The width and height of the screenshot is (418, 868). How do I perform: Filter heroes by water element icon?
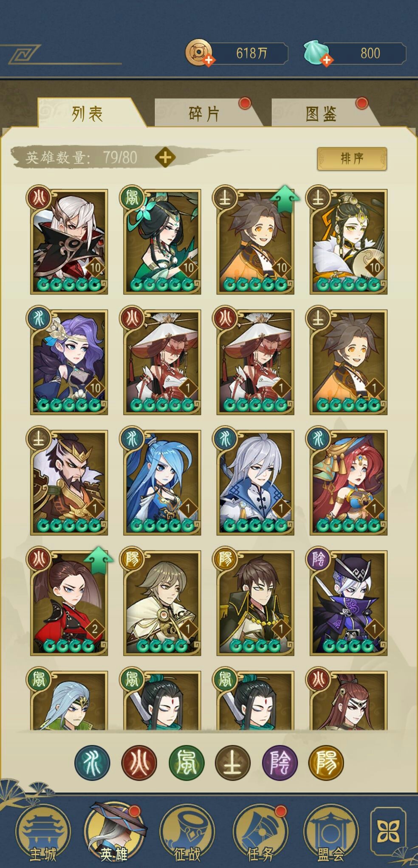(92, 763)
